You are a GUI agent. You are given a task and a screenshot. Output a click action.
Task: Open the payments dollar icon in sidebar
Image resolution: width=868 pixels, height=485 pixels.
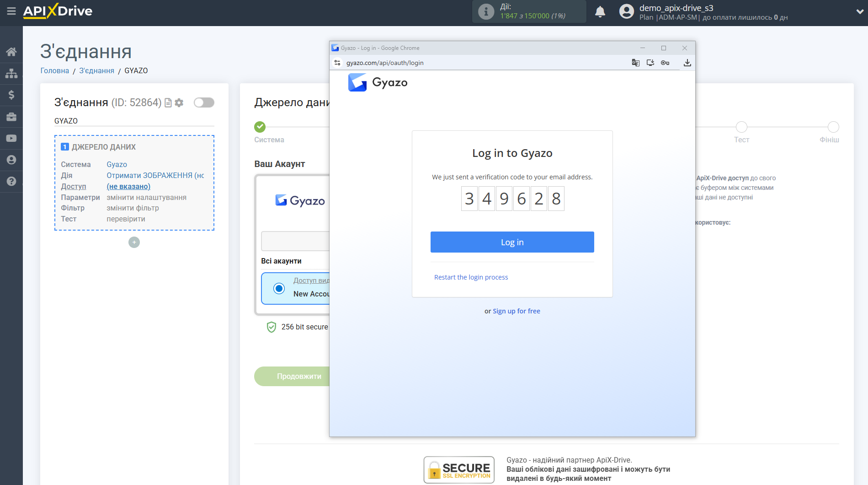[11, 95]
